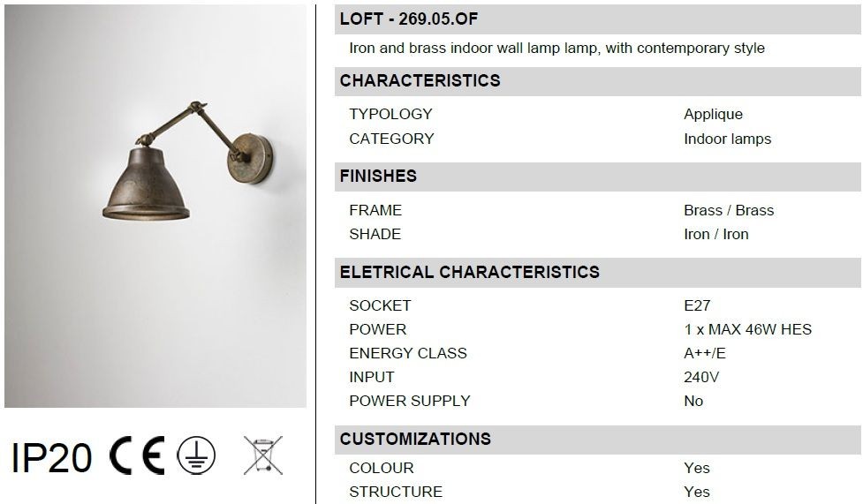This screenshot has width=863, height=504.
Task: Click the product description text line
Action: pyautogui.click(x=556, y=49)
